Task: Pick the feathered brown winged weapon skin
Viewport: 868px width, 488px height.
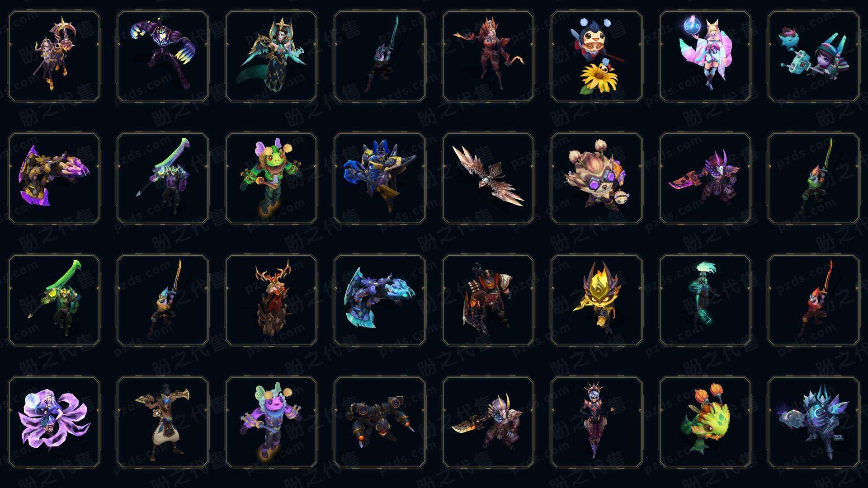Action: [x=488, y=178]
